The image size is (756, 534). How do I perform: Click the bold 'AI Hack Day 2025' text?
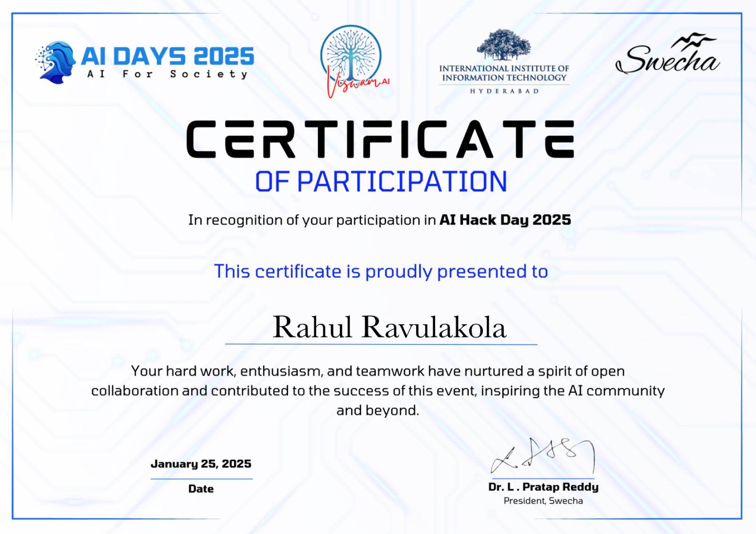point(505,220)
